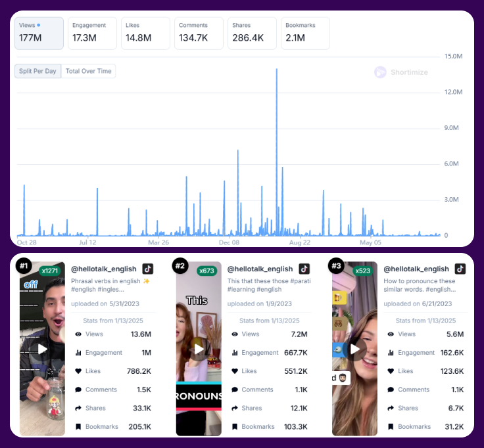Open @hellotalk_english link on #3 video
This screenshot has height=448, width=484.
pyautogui.click(x=416, y=269)
